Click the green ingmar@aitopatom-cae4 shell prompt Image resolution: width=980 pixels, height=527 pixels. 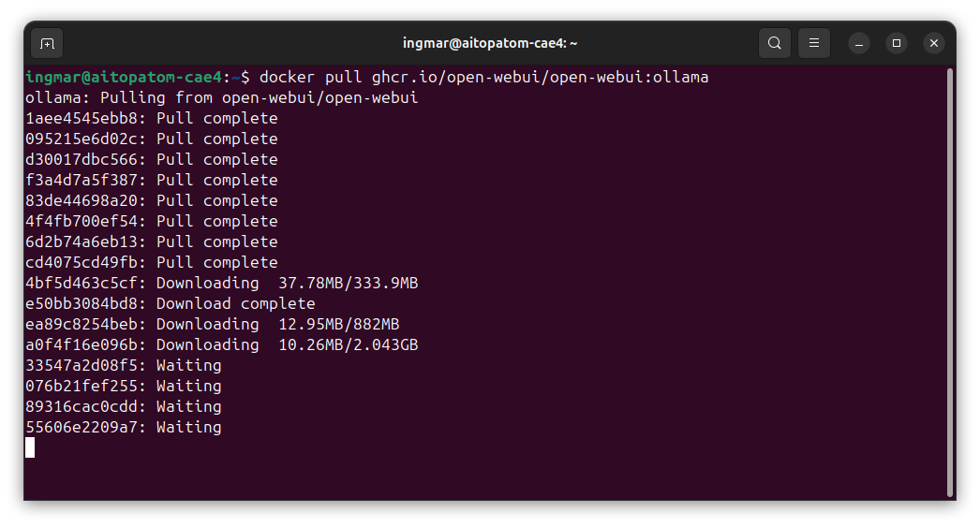[124, 77]
